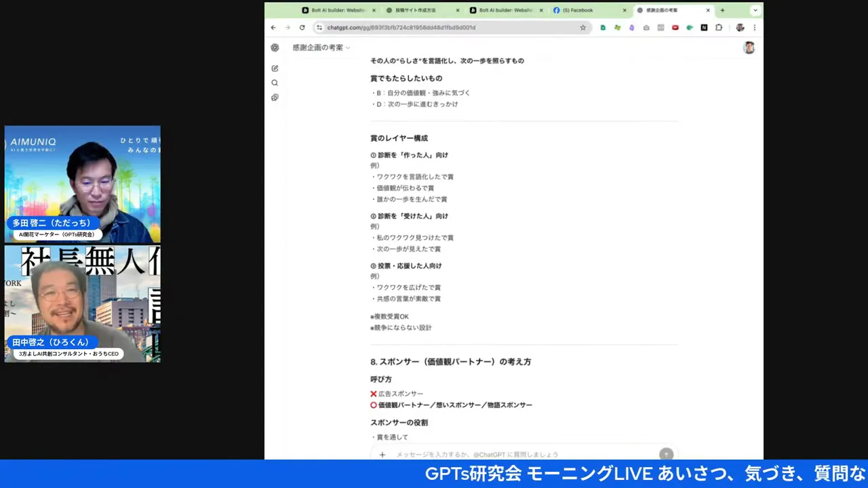This screenshot has height=488, width=868.
Task: Open the ChatGPT library icon in sidebar
Action: pos(275,97)
